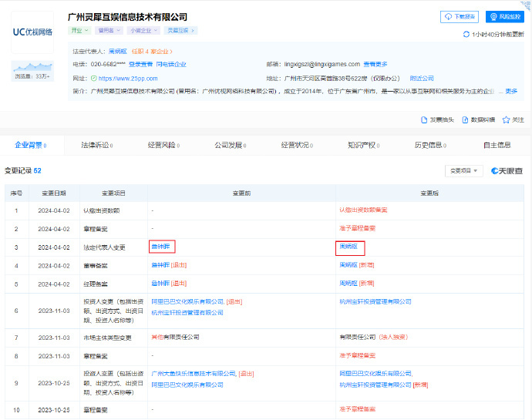
Task: Click the 变更记录 52 section heading
Action: point(22,170)
